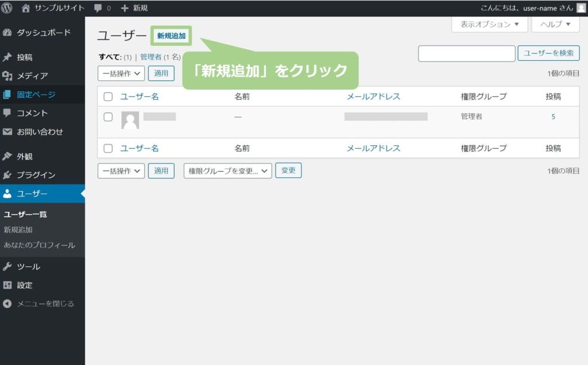
Task: Collapse the menu using the arrow icon
Action: tap(7, 304)
